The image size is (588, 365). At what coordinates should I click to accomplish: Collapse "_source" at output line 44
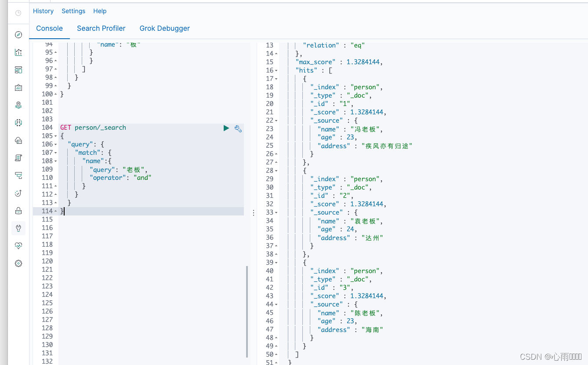276,305
